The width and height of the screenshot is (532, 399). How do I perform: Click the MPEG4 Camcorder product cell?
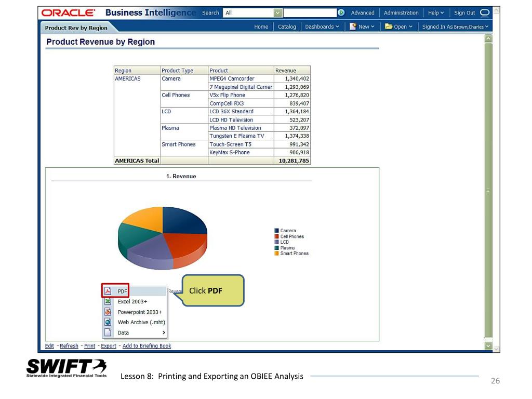click(241, 78)
